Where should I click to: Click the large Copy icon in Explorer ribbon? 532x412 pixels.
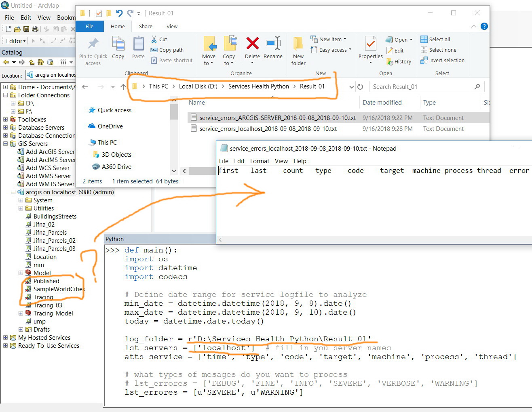[x=118, y=48]
